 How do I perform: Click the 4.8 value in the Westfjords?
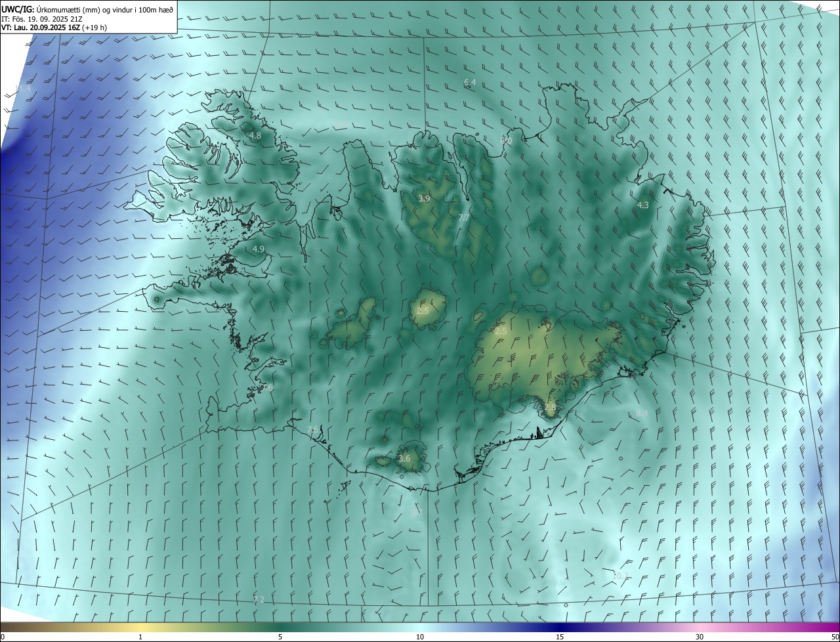255,136
